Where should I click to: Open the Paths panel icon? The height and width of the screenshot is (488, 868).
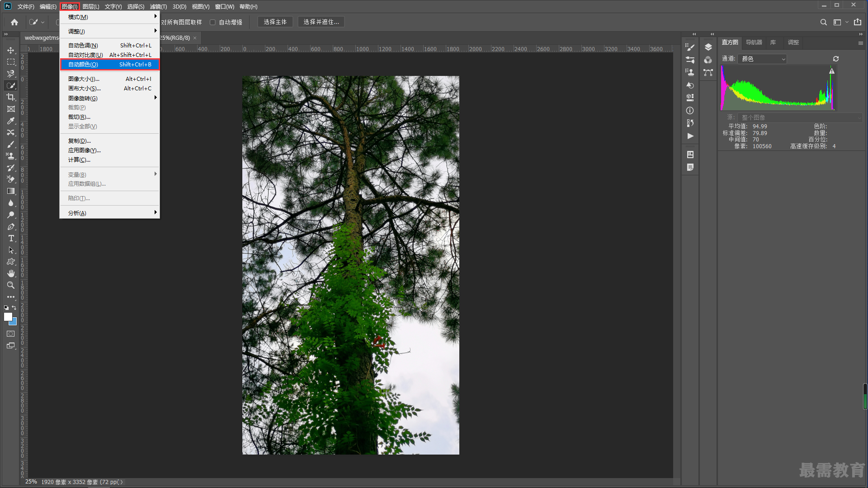708,72
